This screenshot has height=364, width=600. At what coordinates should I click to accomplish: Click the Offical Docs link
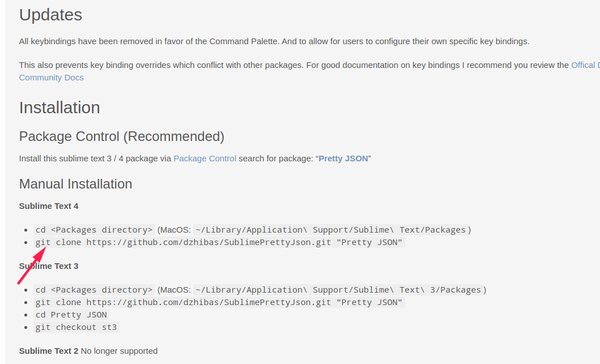585,65
